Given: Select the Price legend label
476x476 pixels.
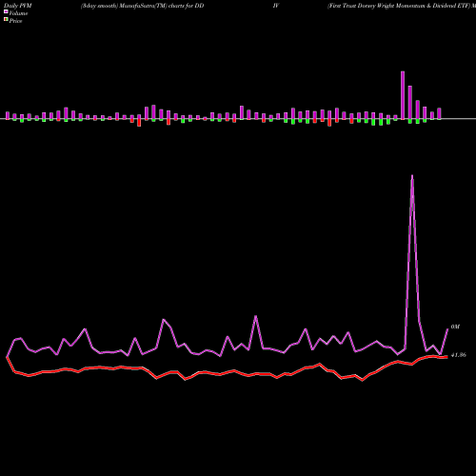Looking at the screenshot, I should tap(15, 21).
